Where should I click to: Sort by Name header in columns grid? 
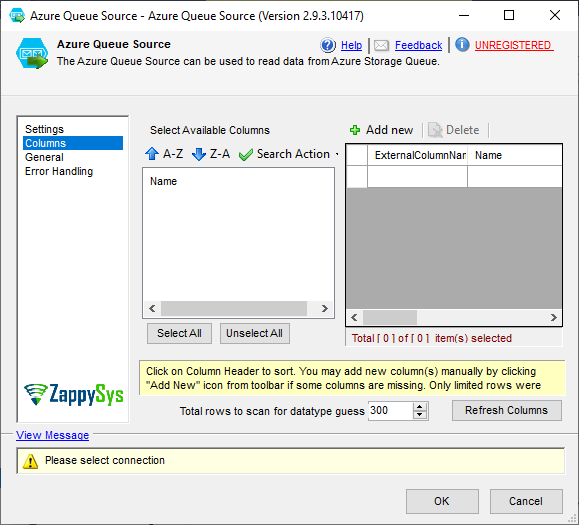515,155
